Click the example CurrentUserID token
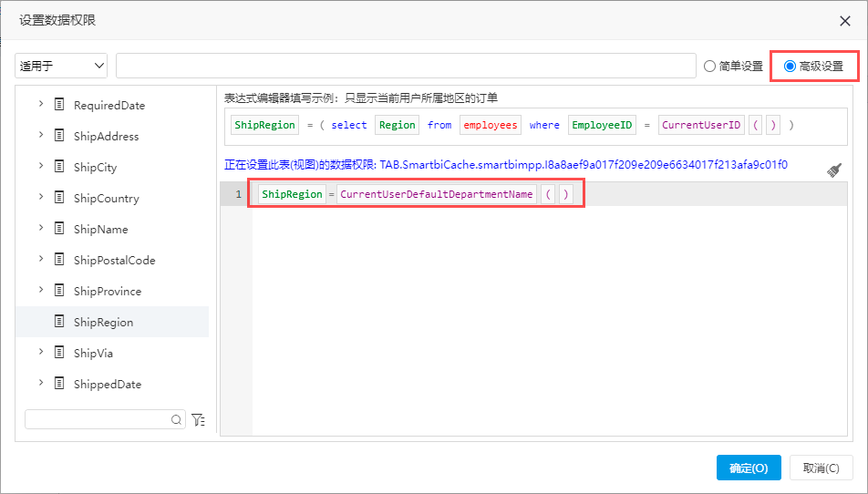868x494 pixels. coord(701,125)
